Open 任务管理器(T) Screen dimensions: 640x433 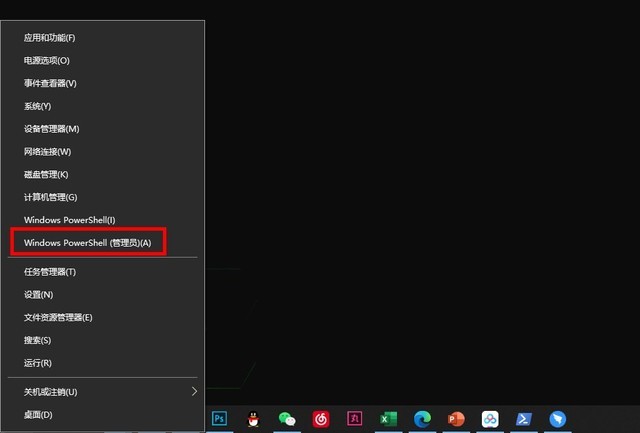103,272
